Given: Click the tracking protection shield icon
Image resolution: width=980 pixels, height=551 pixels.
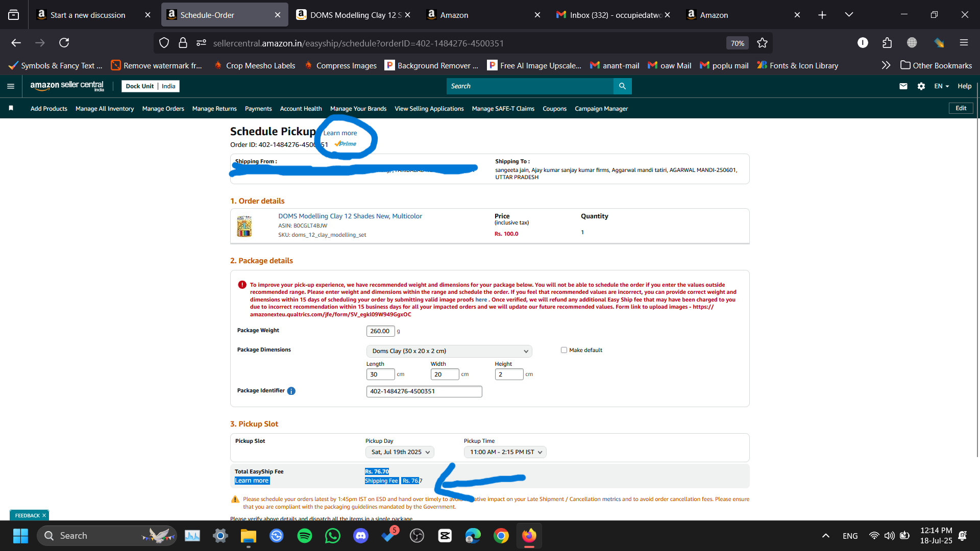Looking at the screenshot, I should tap(164, 43).
